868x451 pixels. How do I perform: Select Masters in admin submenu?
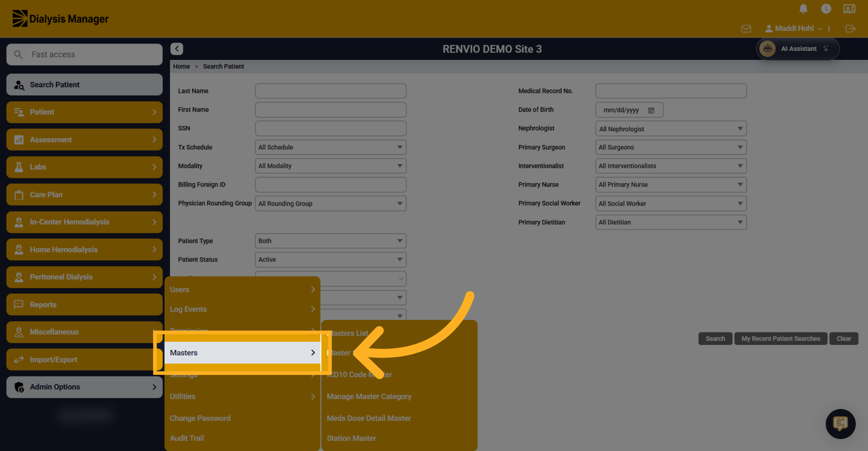242,353
